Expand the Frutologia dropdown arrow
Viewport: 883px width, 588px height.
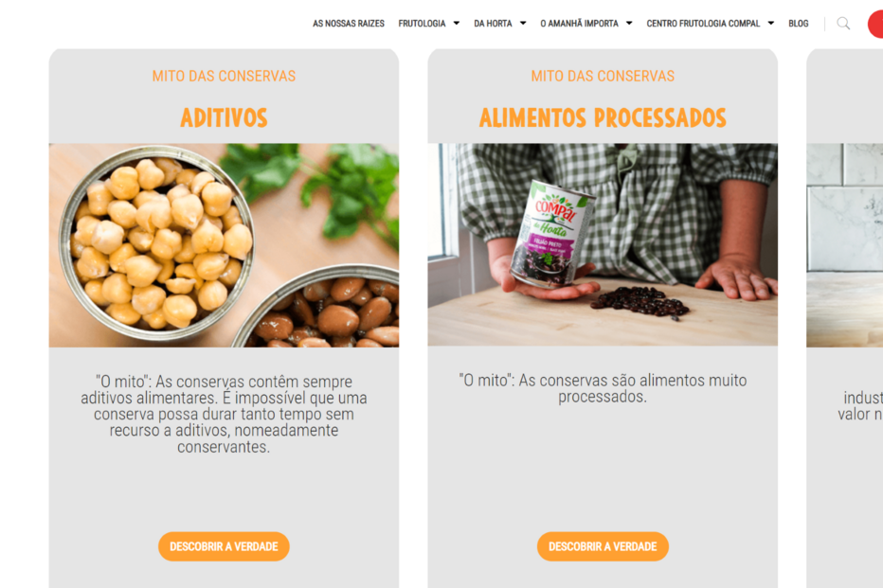point(457,24)
